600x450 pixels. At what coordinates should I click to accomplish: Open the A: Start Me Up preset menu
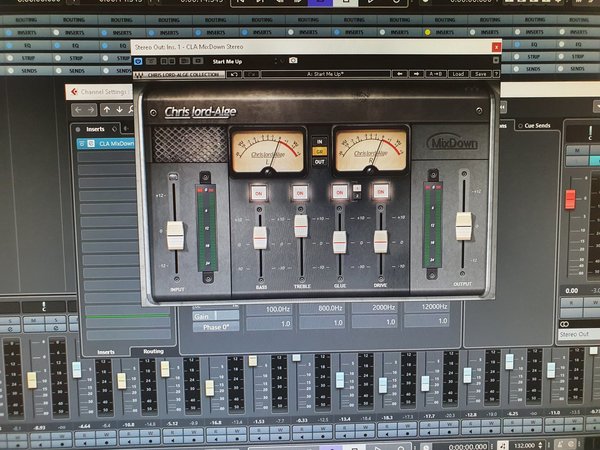pyautogui.click(x=325, y=74)
